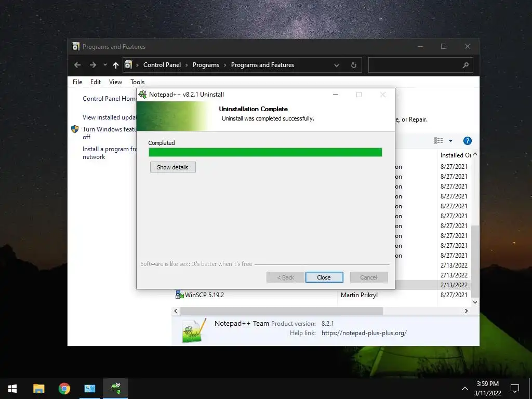
Task: Click the blue help question mark icon
Action: click(467, 140)
